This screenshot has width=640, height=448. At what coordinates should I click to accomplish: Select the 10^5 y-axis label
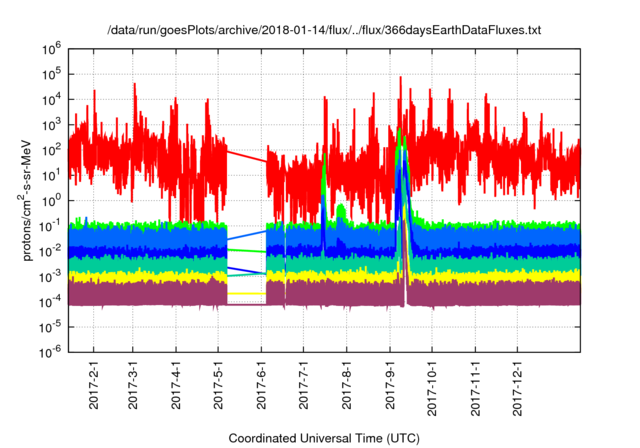(x=51, y=74)
